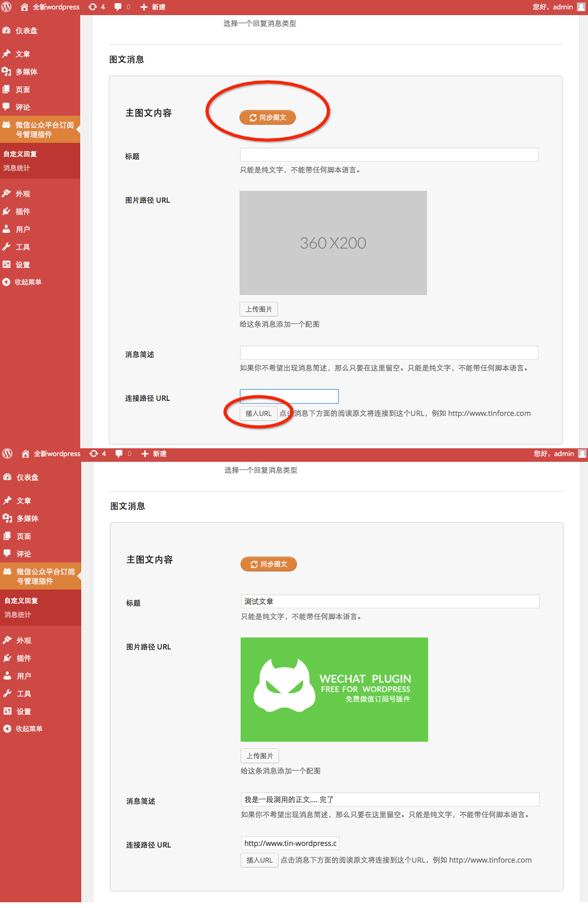Focus the empty 标题 title field
Viewport: 588px width, 908px height.
coord(389,155)
